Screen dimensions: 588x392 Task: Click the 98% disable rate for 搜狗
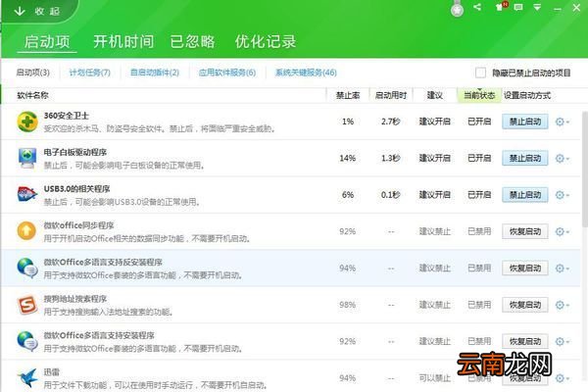pyautogui.click(x=348, y=305)
